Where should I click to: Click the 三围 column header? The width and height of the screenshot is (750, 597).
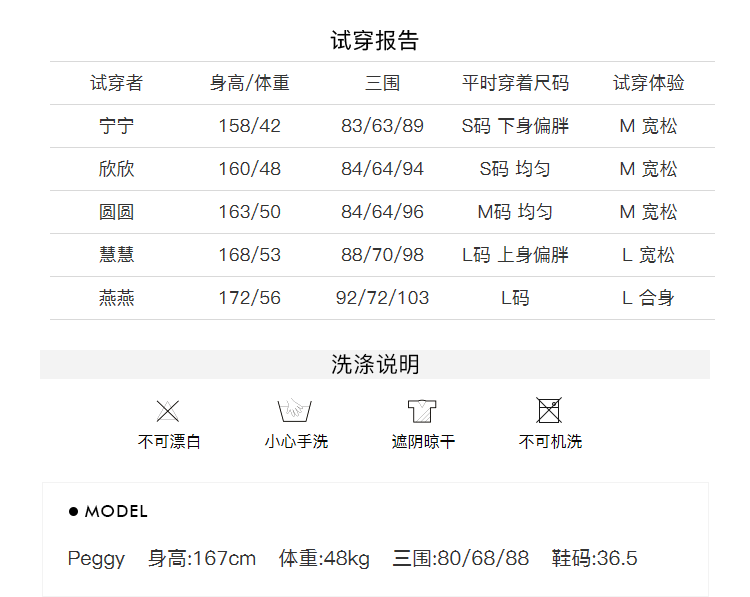coord(383,83)
